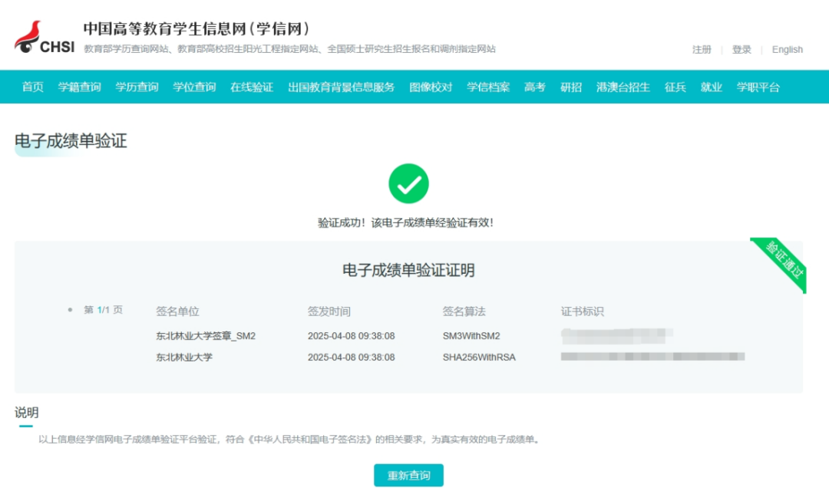The height and width of the screenshot is (504, 829).
Task: Open 在线验证 navigation item
Action: click(x=252, y=87)
